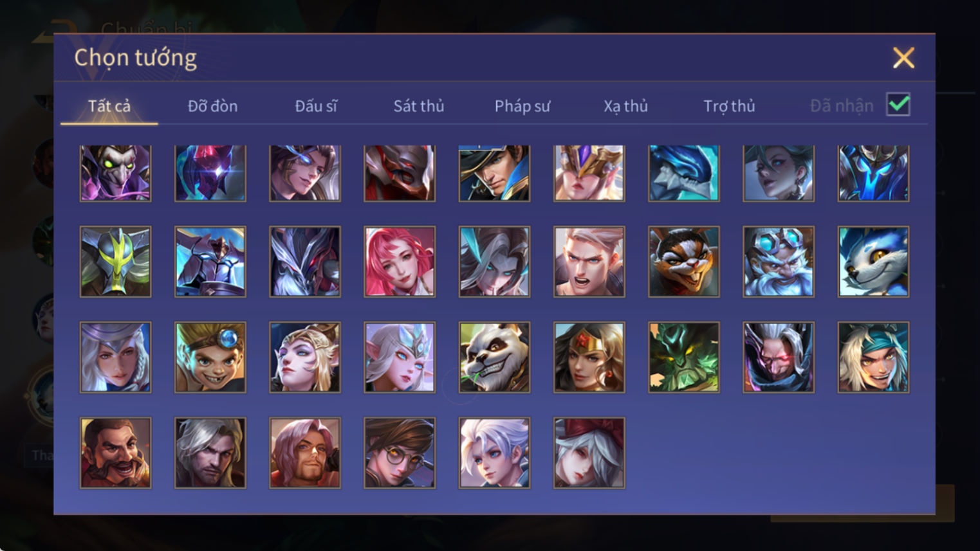Open the Trợ thủ tab
The height and width of the screenshot is (551, 980).
click(729, 106)
